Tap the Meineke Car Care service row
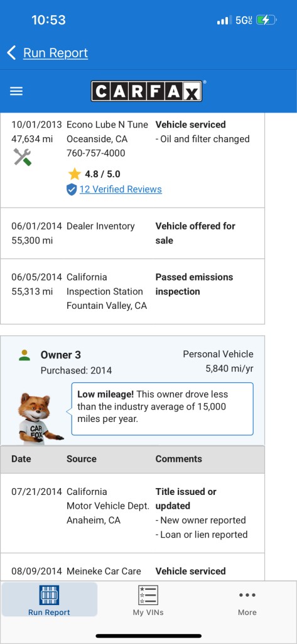This screenshot has height=644, width=297. (132, 568)
